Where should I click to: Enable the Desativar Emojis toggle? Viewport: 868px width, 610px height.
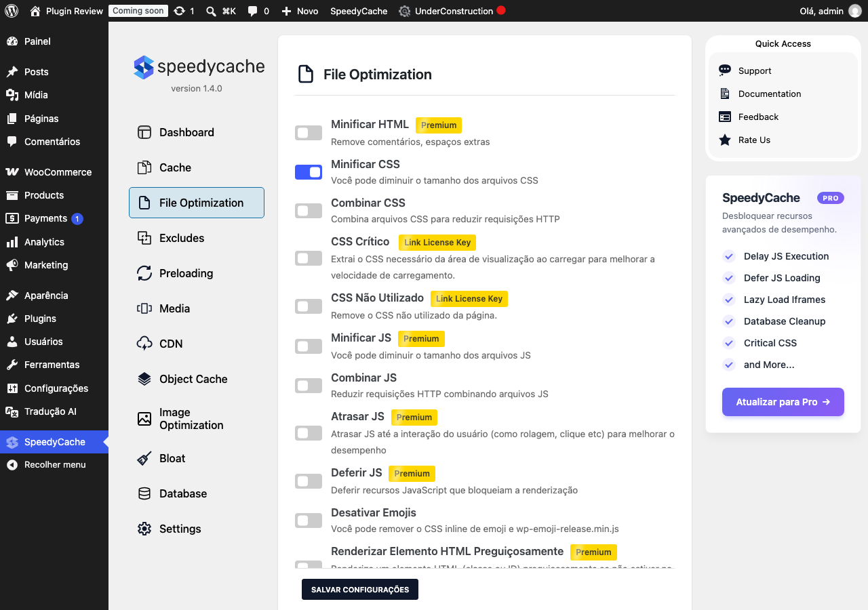coord(309,521)
